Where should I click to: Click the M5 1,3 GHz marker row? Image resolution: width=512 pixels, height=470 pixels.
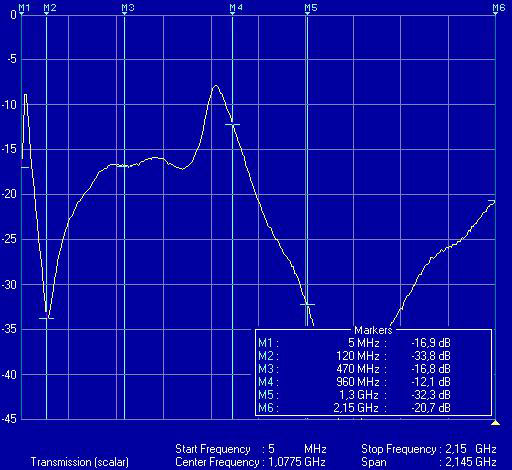(354, 395)
